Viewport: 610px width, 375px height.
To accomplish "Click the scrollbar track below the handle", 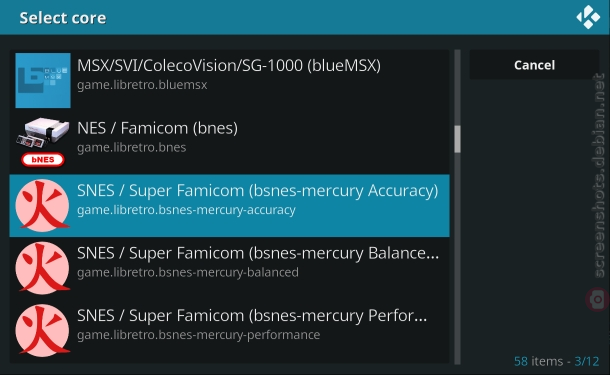I will [x=458, y=259].
